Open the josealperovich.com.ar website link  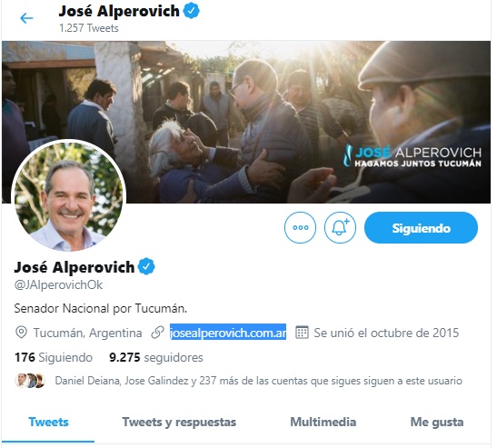point(228,333)
